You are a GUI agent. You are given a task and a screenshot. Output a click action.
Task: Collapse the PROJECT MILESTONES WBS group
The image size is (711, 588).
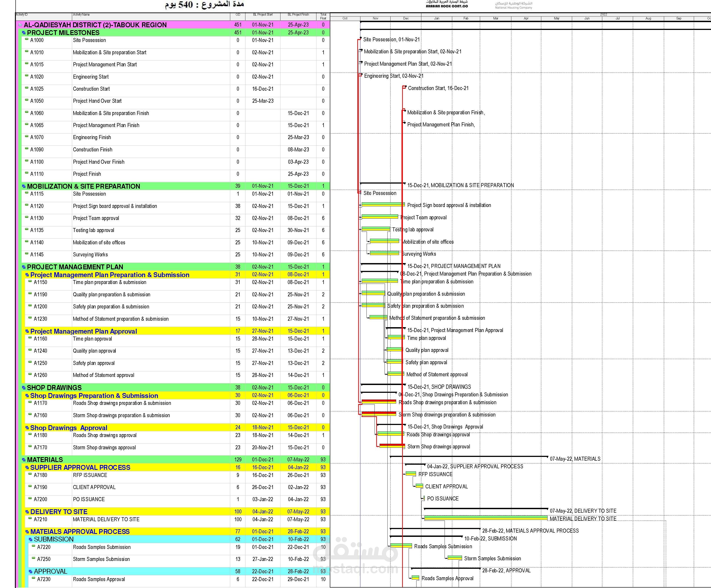(x=24, y=33)
